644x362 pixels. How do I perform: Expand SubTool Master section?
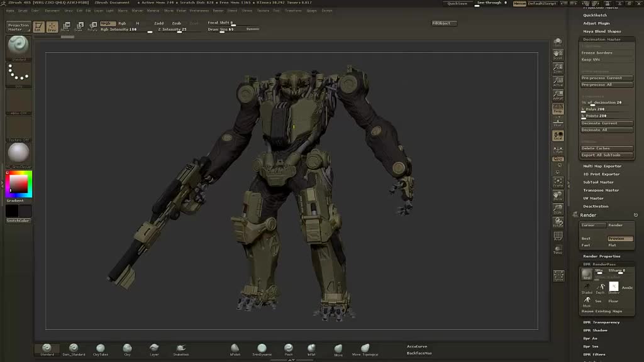pyautogui.click(x=599, y=182)
